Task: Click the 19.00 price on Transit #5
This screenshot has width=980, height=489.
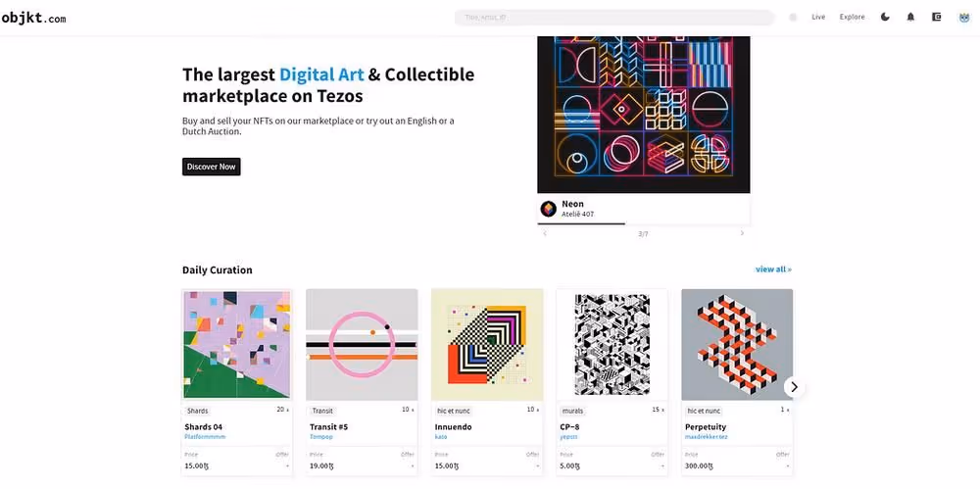Action: [x=321, y=465]
